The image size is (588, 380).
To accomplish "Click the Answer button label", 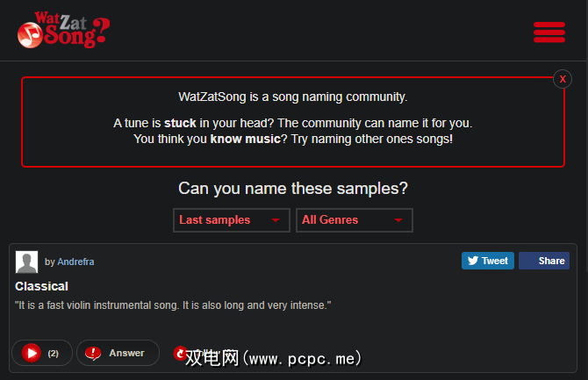I will (126, 353).
